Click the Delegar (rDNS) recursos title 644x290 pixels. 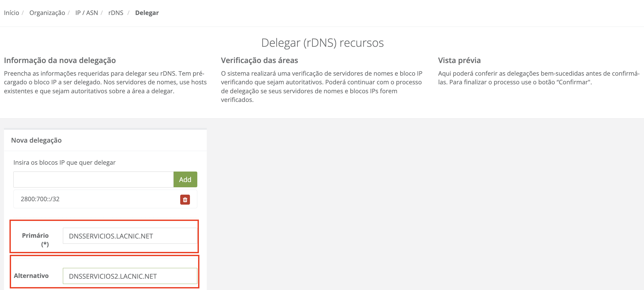tap(322, 43)
